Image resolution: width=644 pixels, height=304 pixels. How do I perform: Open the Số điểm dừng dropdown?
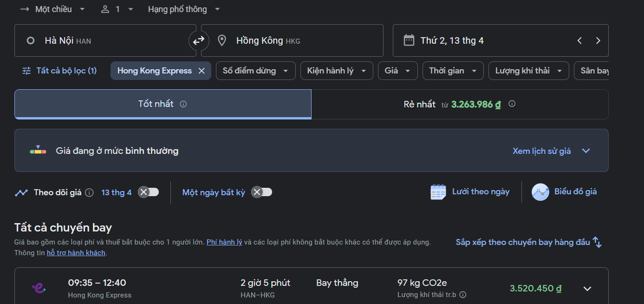255,70
